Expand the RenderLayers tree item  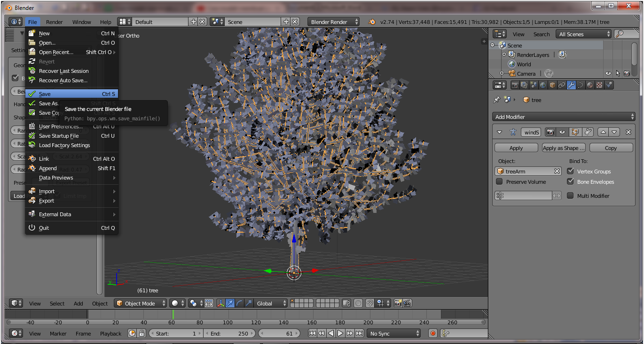[504, 55]
